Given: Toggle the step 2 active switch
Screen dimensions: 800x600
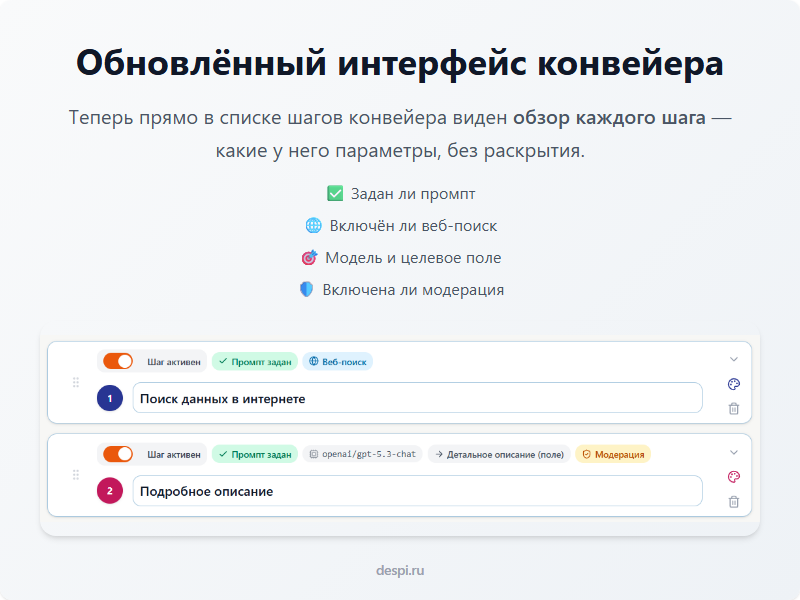Looking at the screenshot, I should pos(118,454).
